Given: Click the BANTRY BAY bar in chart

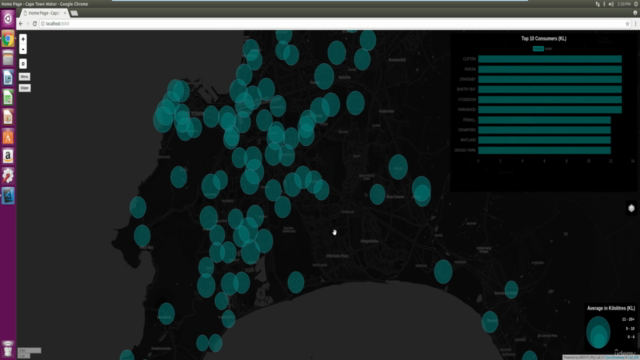Looking at the screenshot, I should pos(550,89).
